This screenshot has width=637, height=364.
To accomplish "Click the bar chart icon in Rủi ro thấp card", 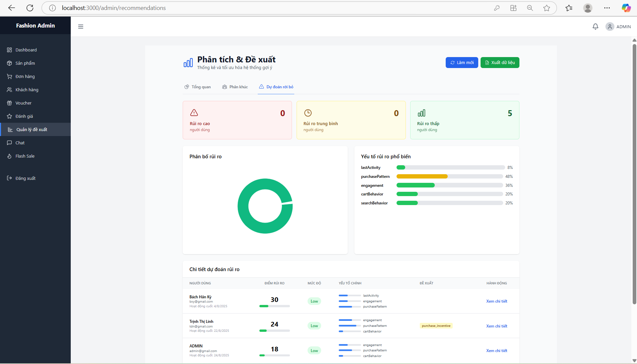I will tap(421, 113).
